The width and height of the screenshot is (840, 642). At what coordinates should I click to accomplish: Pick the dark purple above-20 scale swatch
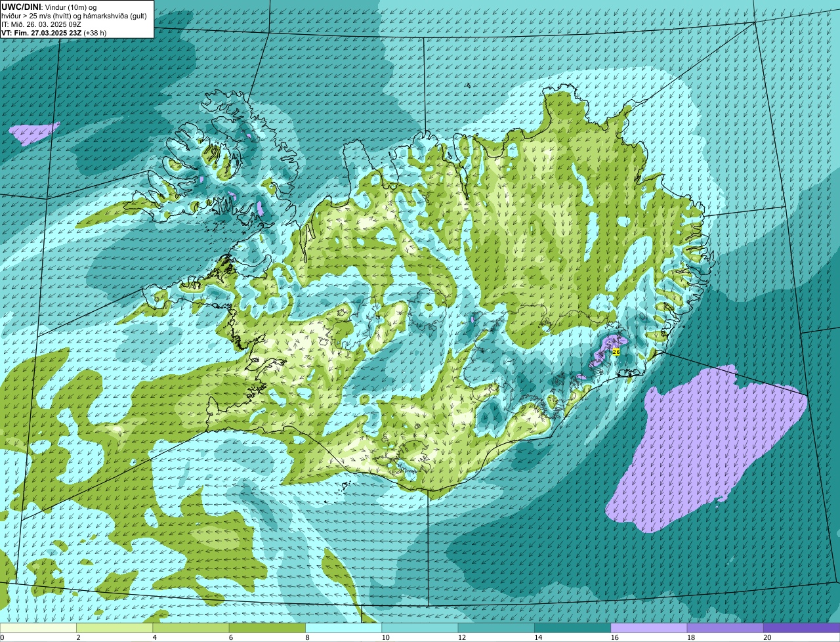[801, 628]
